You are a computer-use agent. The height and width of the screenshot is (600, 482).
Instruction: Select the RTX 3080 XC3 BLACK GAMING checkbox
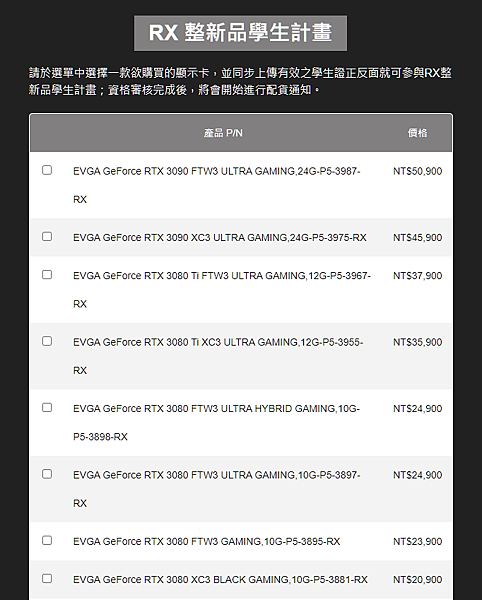(x=47, y=578)
